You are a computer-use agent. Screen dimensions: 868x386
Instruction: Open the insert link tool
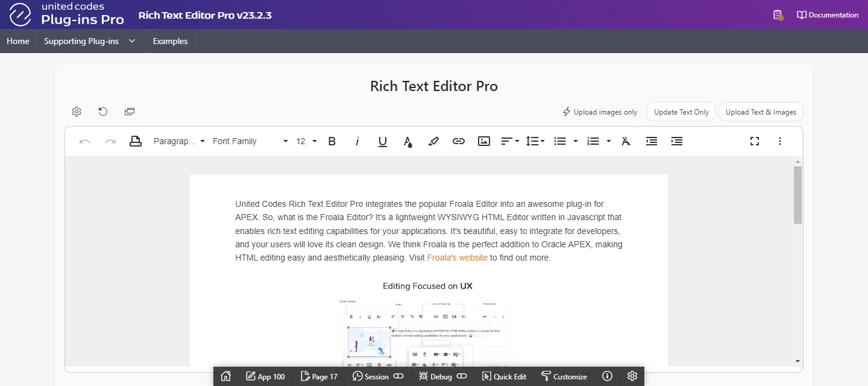pos(458,141)
